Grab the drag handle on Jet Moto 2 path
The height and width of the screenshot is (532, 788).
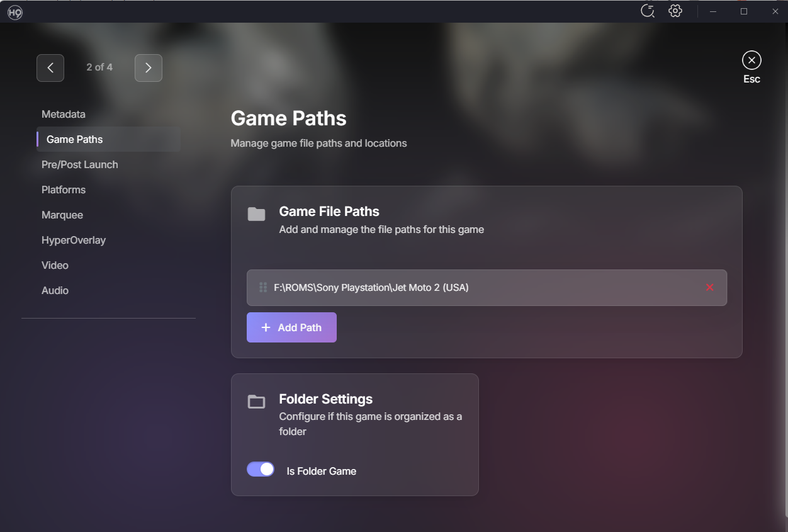click(x=263, y=288)
